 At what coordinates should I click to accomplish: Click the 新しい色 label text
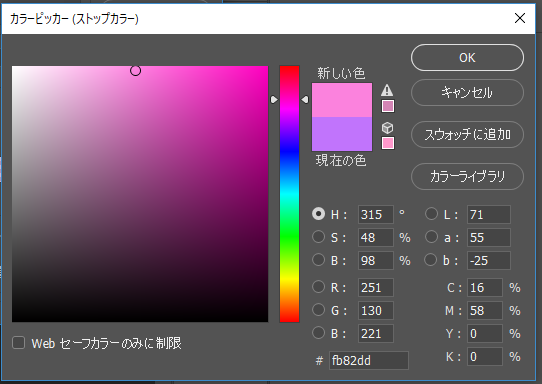click(x=341, y=73)
